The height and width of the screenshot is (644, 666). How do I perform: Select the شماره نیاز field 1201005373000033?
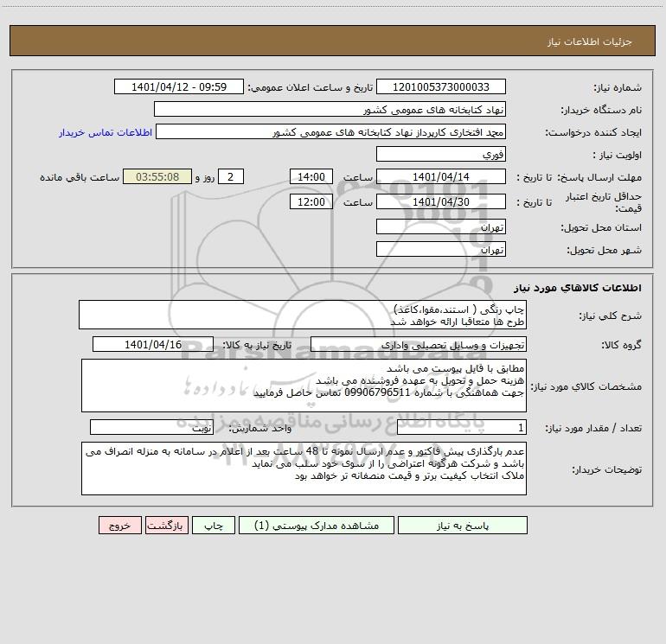tap(441, 86)
